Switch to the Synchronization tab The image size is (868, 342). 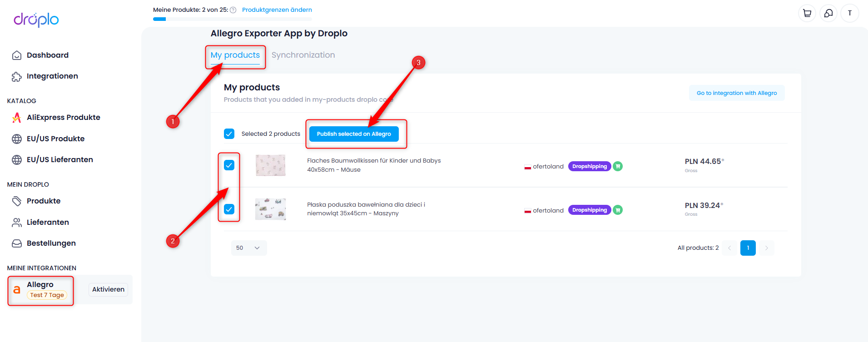[x=303, y=55]
